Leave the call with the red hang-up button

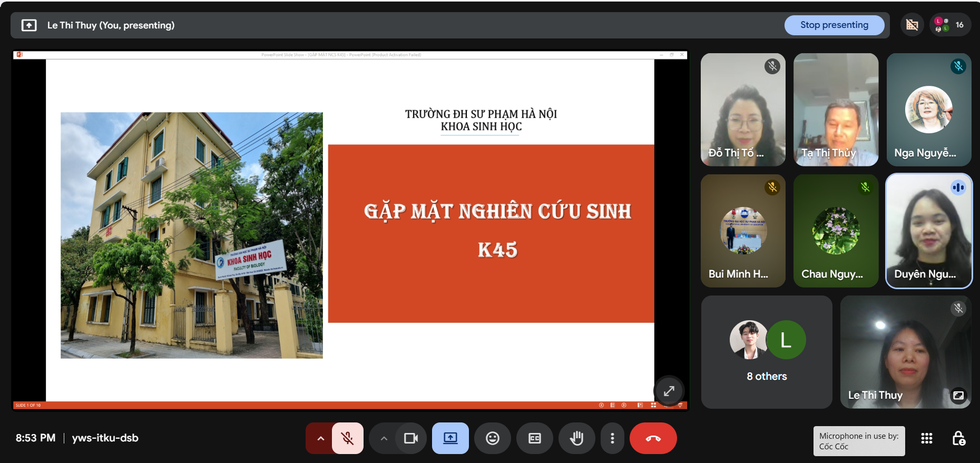(653, 438)
